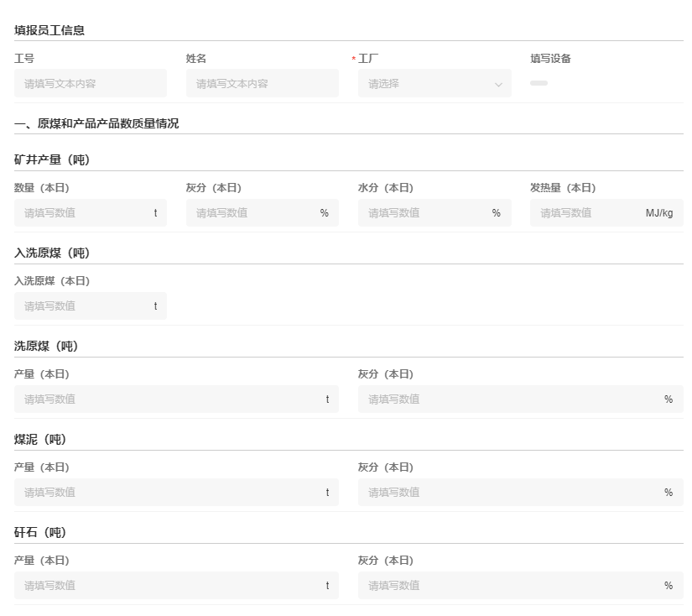Focus the 姓名 text field

[262, 83]
